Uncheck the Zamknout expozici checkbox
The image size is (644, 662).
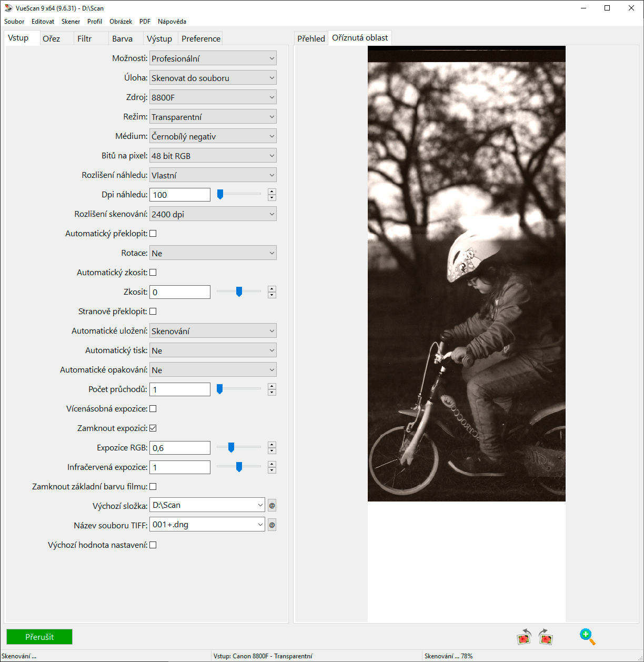153,428
